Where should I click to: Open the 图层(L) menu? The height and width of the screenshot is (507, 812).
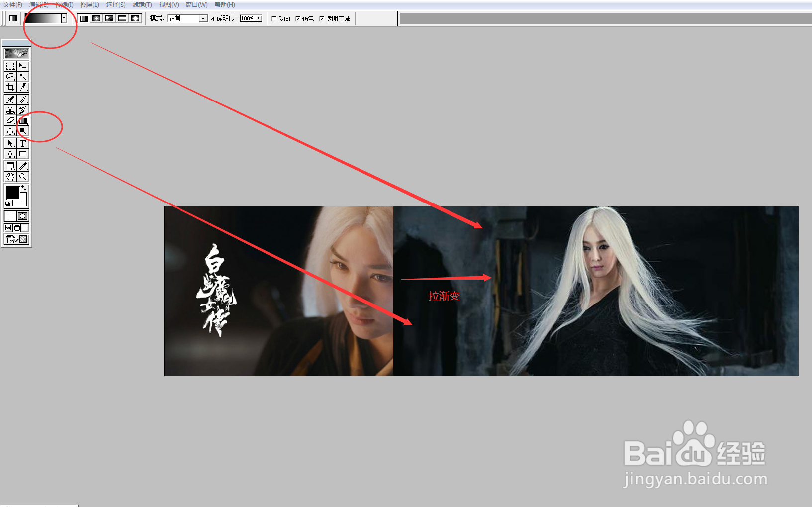point(90,5)
